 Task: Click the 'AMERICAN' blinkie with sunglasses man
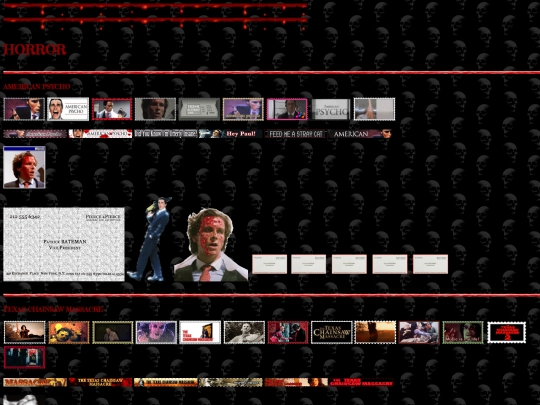[x=361, y=134]
